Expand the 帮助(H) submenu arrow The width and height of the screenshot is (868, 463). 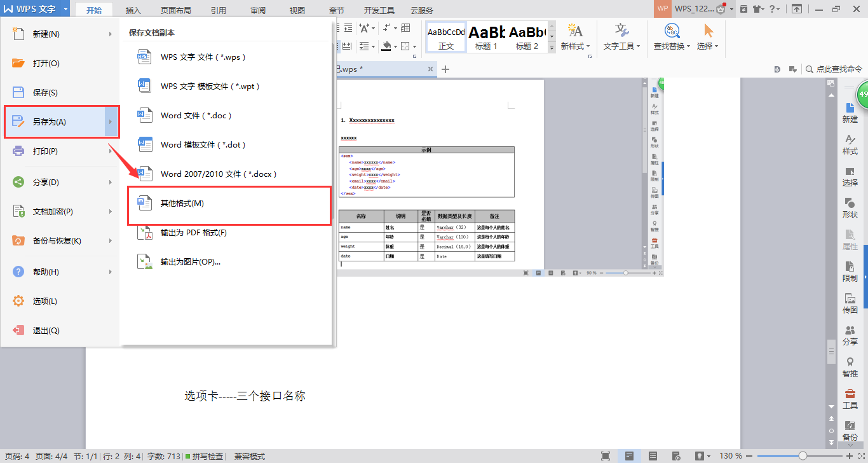(x=111, y=272)
